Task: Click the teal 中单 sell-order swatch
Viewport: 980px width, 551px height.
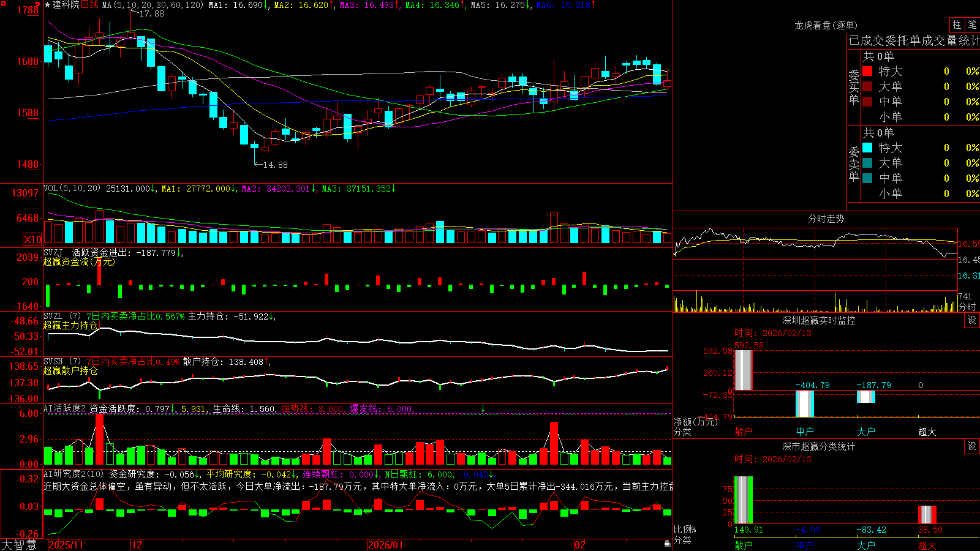Action: click(867, 178)
